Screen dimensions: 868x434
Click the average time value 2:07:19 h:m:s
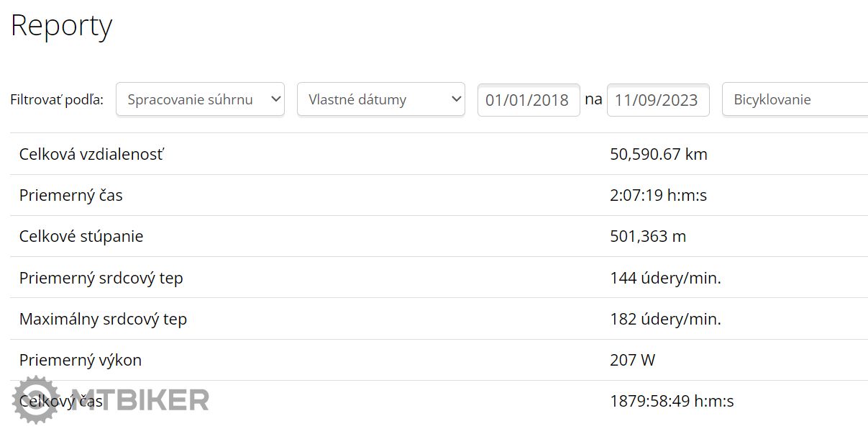(x=659, y=195)
